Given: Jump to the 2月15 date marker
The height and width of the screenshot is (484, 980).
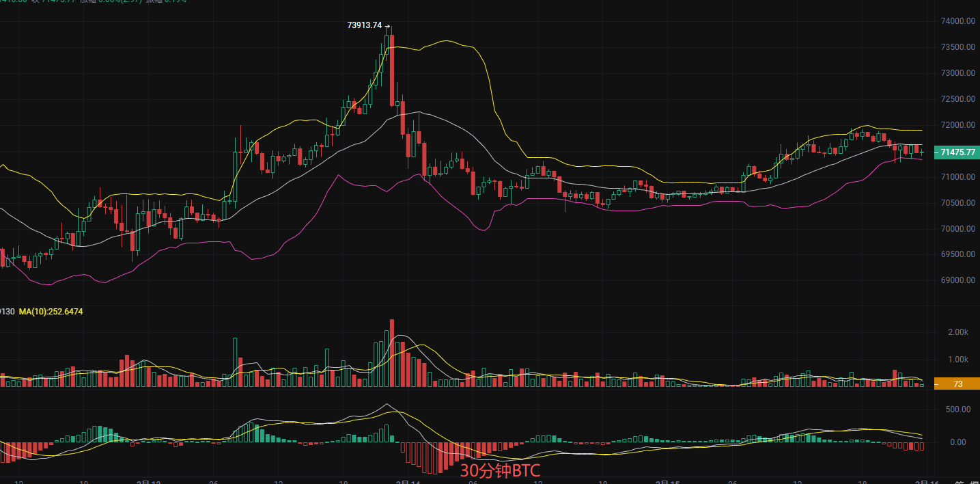Looking at the screenshot, I should [x=667, y=483].
